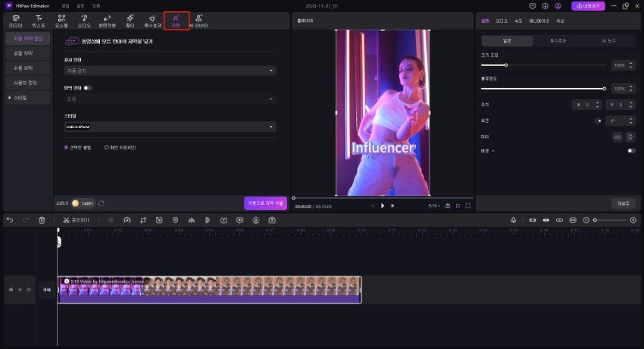Image resolution: width=644 pixels, height=349 pixels.
Task: Click the opacity (불투명도) slider handle
Action: 604,89
